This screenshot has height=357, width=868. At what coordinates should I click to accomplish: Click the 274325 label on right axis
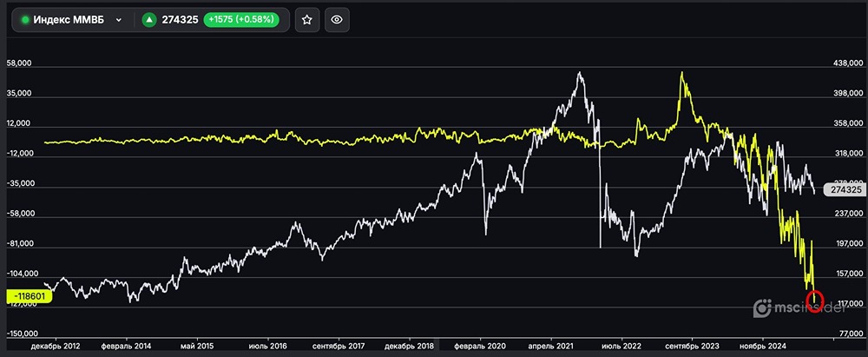click(x=845, y=189)
